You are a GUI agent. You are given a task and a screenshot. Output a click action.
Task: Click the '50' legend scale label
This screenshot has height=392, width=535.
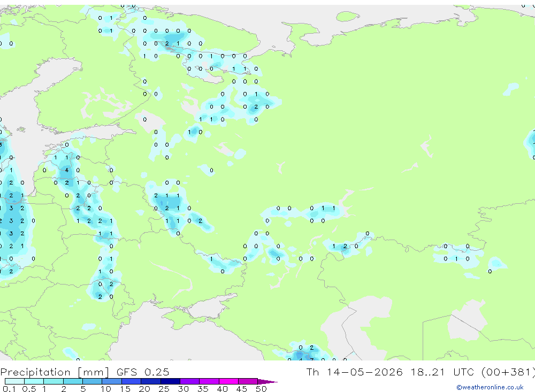pos(262,389)
